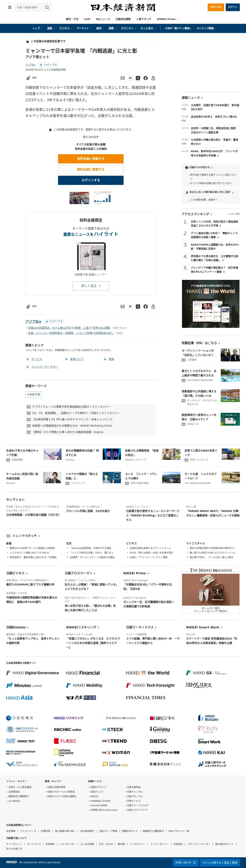
Task: Toggle フォローする beside large アジアBiz heading
Action: point(54,321)
